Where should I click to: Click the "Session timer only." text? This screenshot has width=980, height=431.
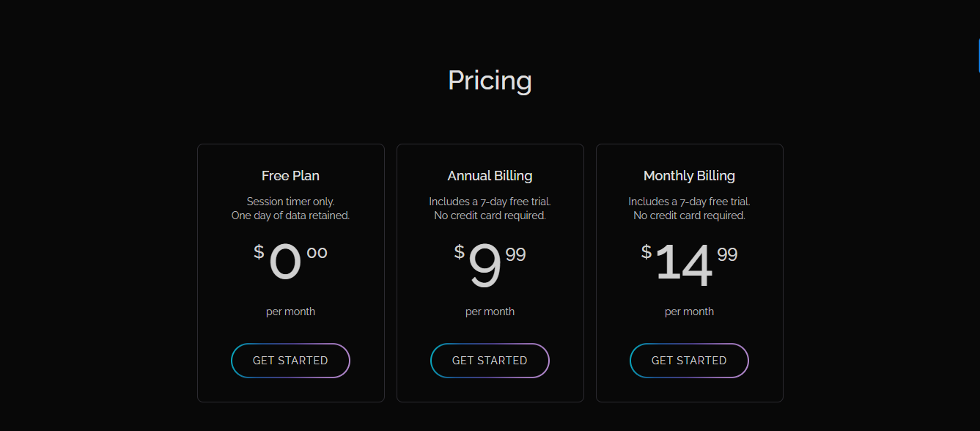(290, 202)
